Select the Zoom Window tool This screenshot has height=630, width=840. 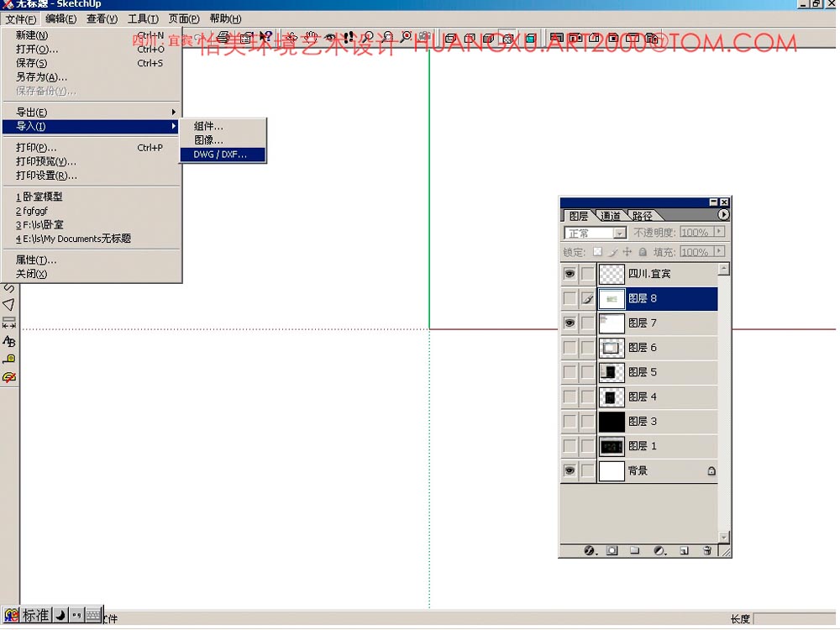click(386, 38)
